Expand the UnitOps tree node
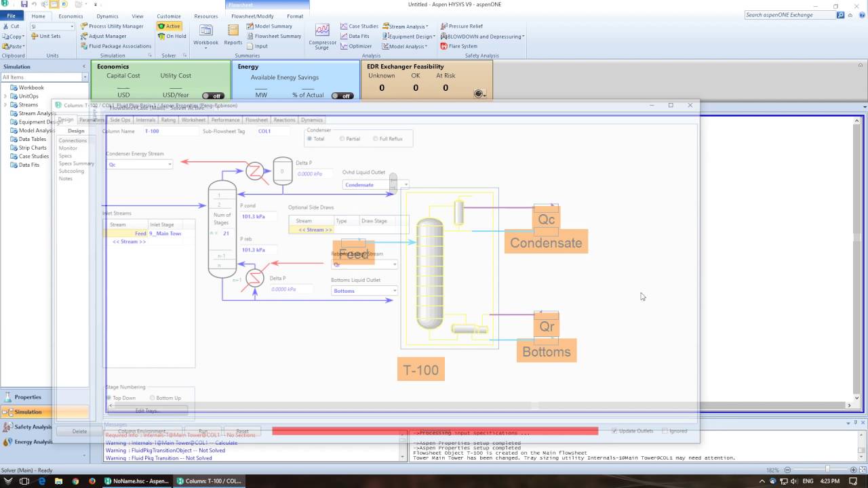Screen dimensions: 868x488 (x=5, y=96)
